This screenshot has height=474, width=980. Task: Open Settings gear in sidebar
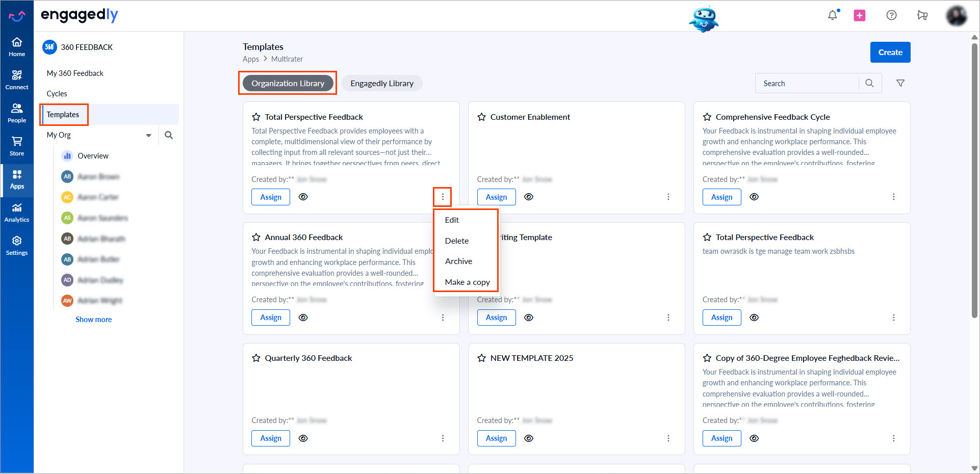17,245
